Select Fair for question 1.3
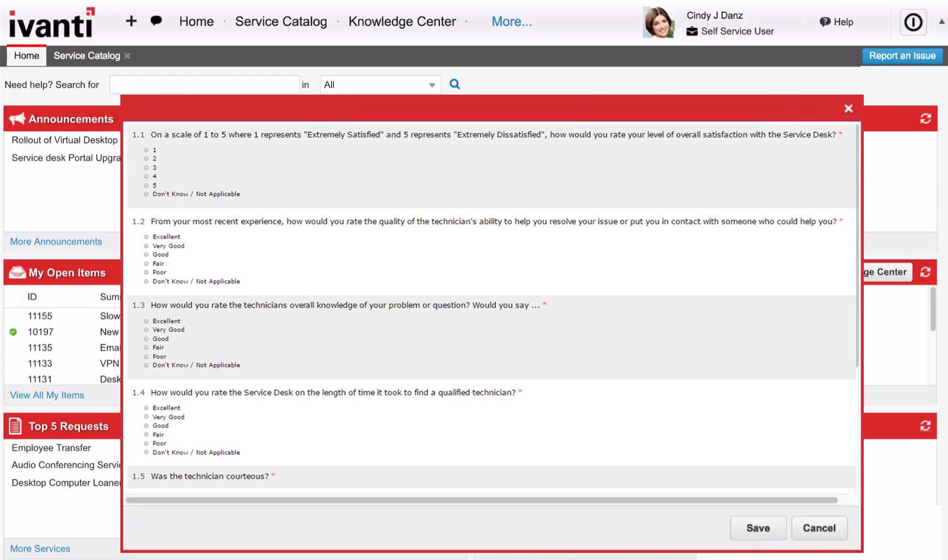 pyautogui.click(x=146, y=348)
